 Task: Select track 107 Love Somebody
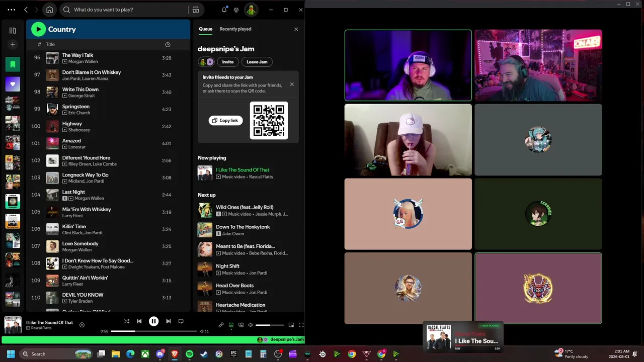pyautogui.click(x=108, y=246)
